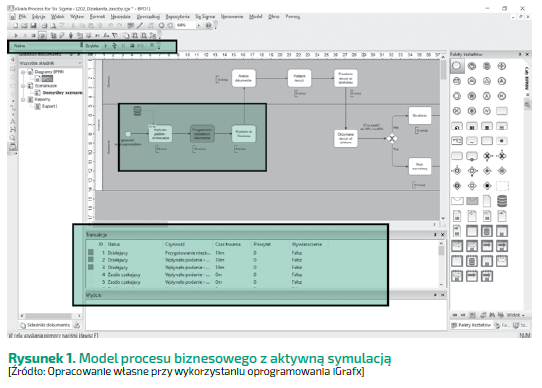
Task: Click the Status column header in Transakcje
Action: [114, 244]
